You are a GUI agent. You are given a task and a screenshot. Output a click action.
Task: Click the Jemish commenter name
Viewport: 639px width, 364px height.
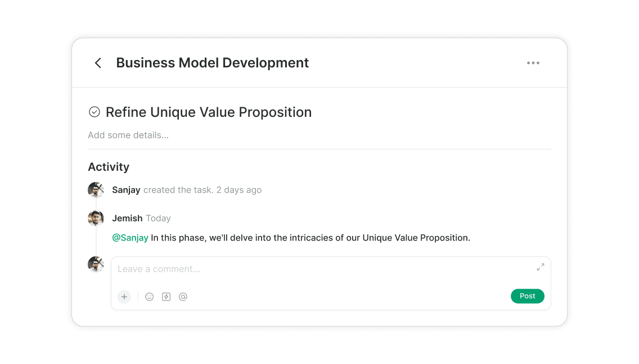click(x=127, y=219)
